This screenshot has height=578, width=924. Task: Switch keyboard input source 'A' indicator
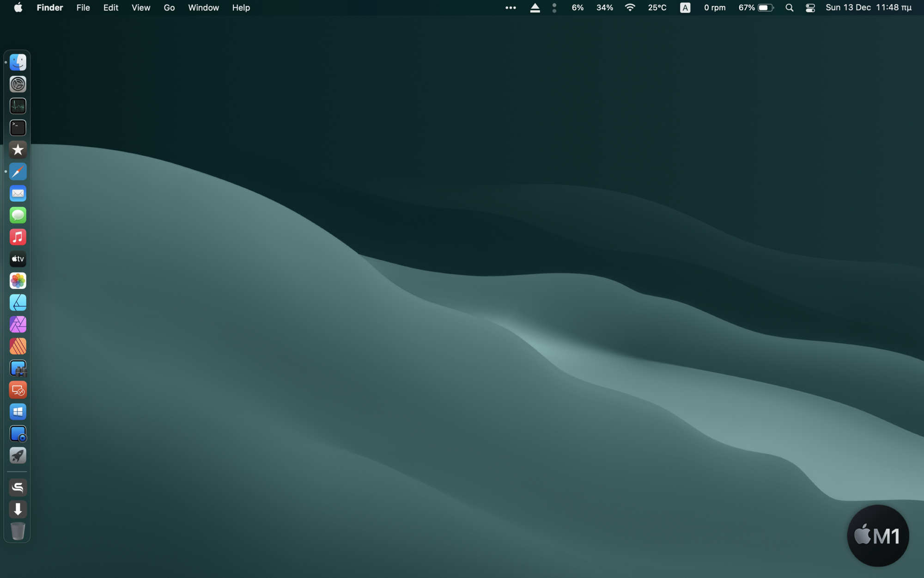click(685, 8)
